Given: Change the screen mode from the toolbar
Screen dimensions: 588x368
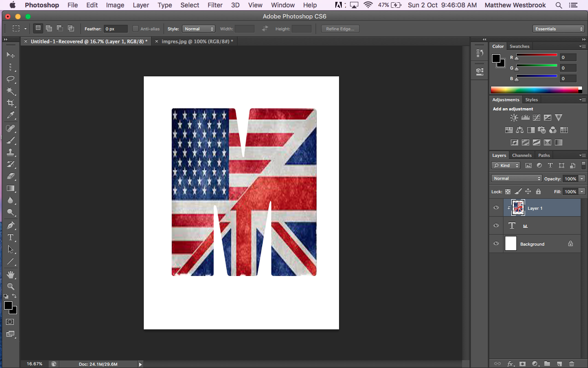Looking at the screenshot, I should [10, 334].
